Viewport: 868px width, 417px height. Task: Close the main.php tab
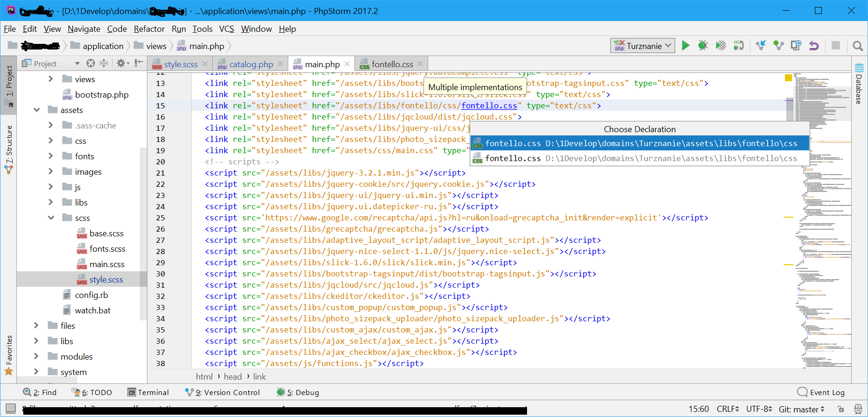click(x=347, y=64)
